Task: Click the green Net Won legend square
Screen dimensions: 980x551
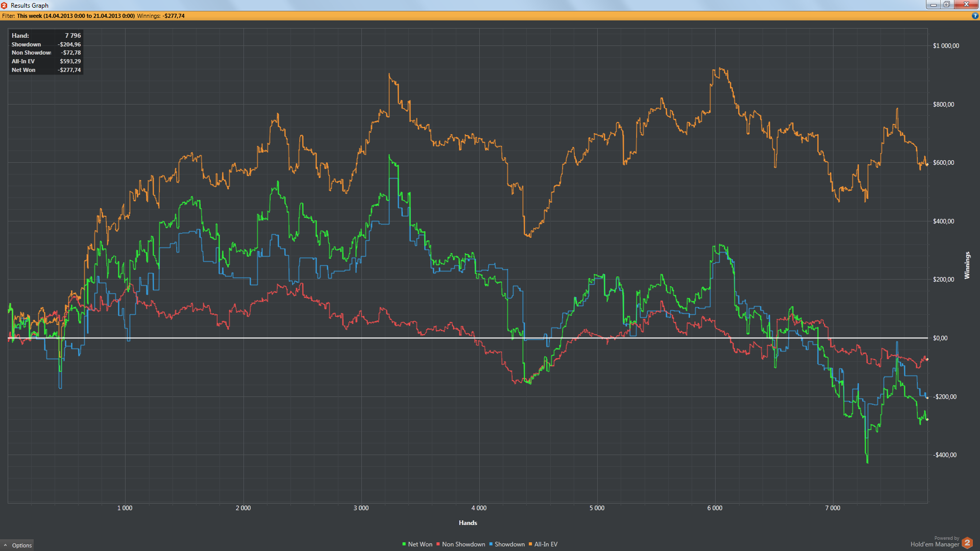Action: 404,544
